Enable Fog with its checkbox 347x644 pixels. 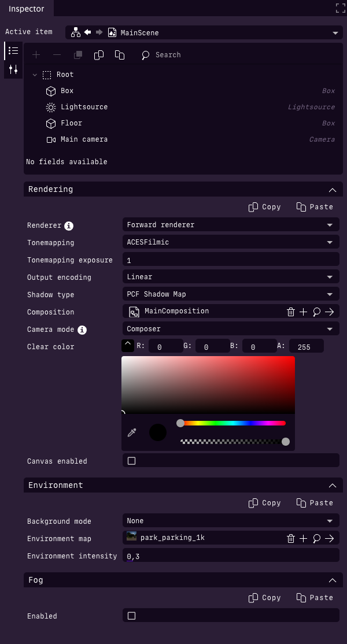(x=131, y=615)
